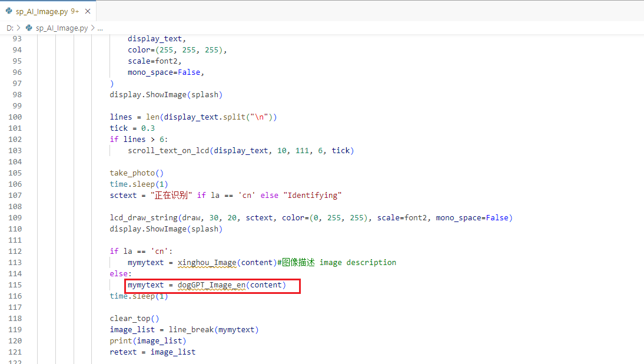Click the xinghou_Image function name
Viewport: 644px width, 364px height.
[x=207, y=263]
